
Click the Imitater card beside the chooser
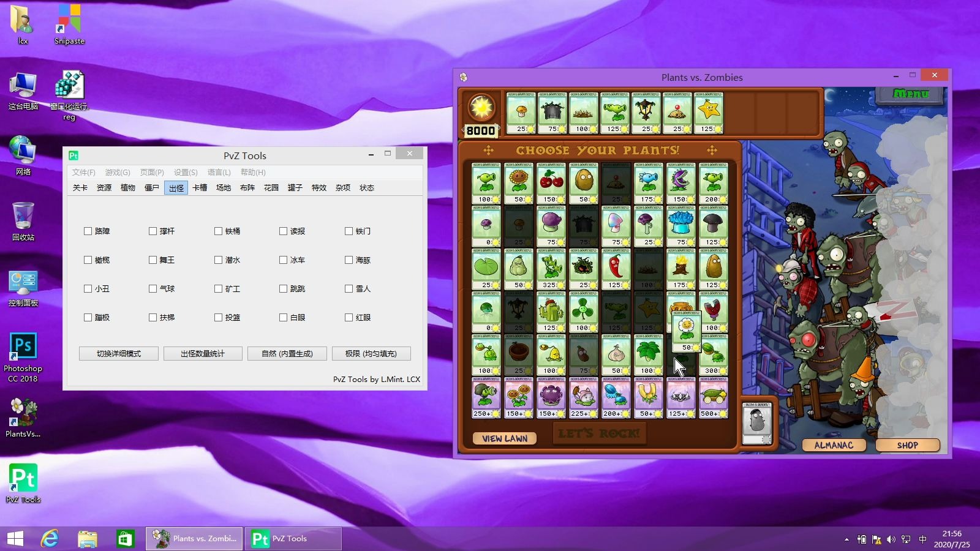757,423
